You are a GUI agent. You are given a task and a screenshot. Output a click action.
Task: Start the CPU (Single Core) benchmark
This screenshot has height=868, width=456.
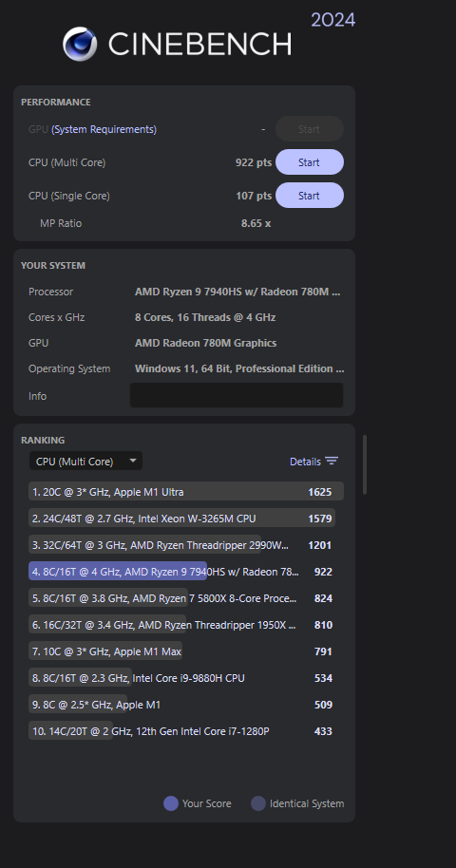(x=309, y=196)
